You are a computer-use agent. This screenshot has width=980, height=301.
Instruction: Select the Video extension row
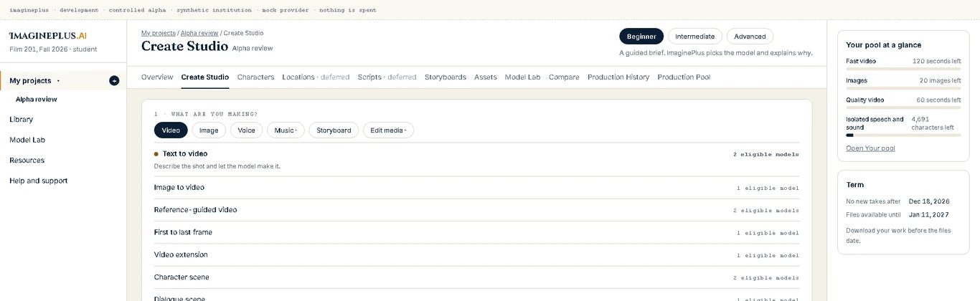476,254
